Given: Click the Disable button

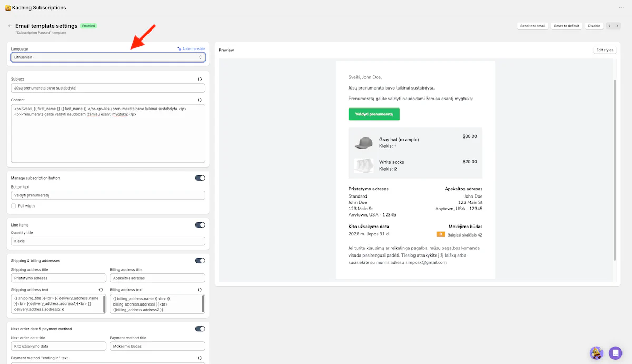Looking at the screenshot, I should click(x=594, y=26).
